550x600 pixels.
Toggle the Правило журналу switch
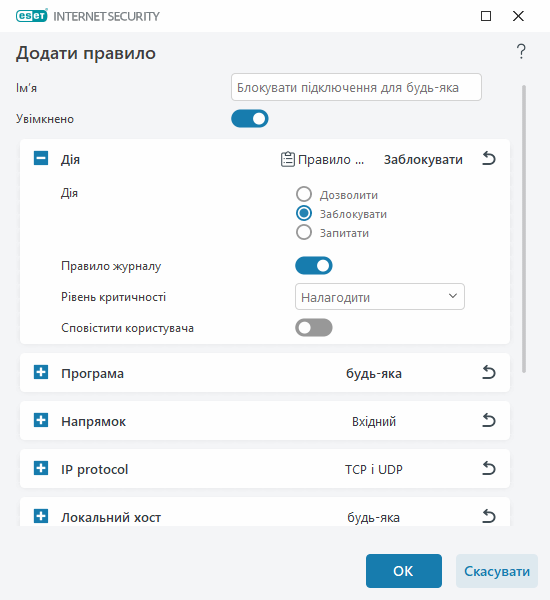[313, 266]
